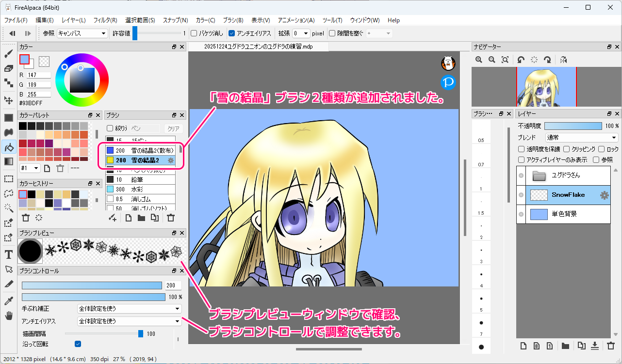Select the Magic Wand tool
This screenshot has width=622, height=364.
pyautogui.click(x=8, y=208)
